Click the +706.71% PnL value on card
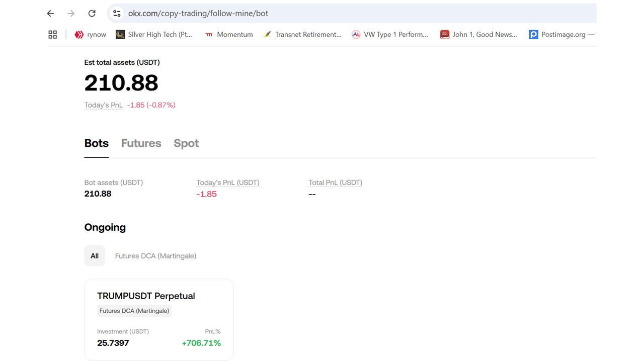The height and width of the screenshot is (362, 644). pos(201,343)
